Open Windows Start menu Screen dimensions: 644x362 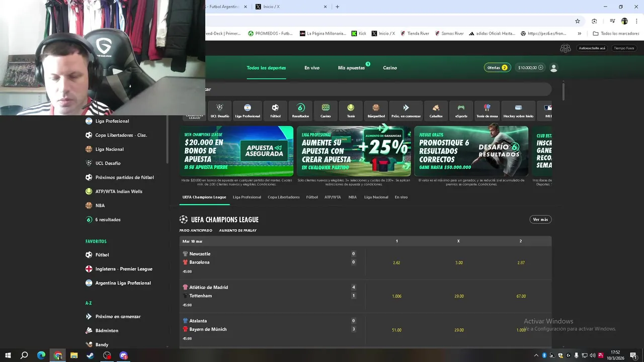point(8,355)
